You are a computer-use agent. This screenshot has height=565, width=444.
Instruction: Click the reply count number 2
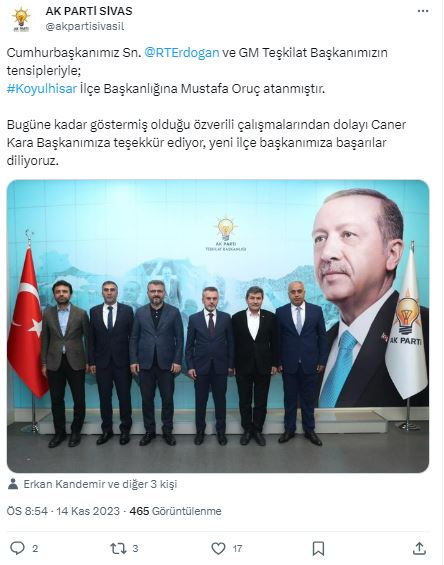(35, 549)
